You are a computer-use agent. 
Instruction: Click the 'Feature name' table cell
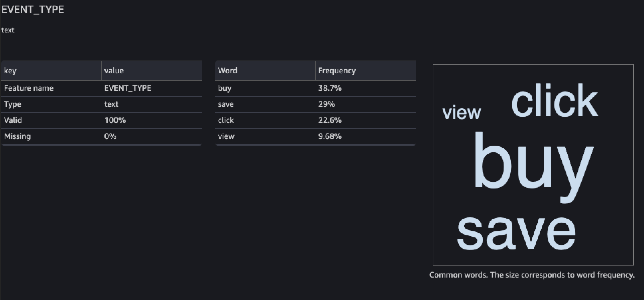[x=29, y=88]
